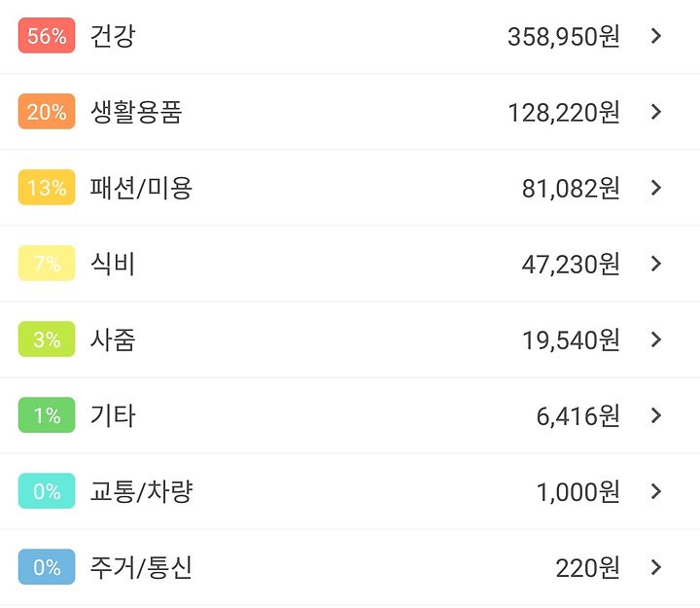Tap the 사줌 category label
The width and height of the screenshot is (700, 608).
coord(113,340)
